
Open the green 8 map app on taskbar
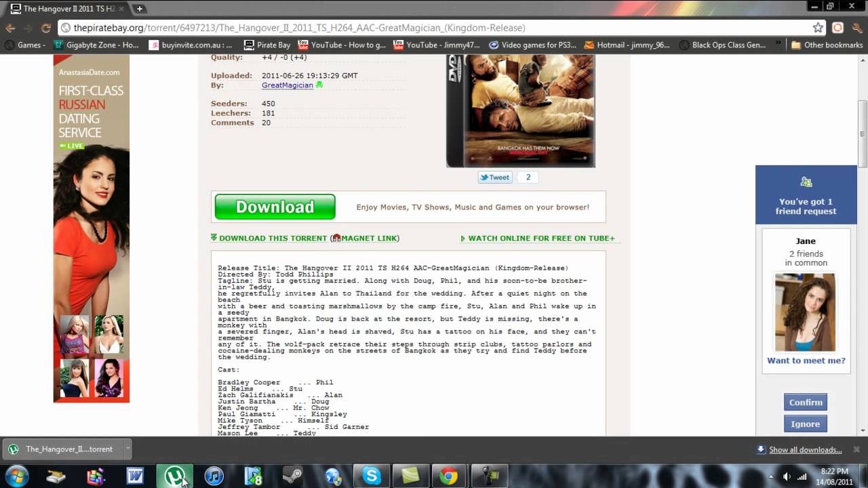(253, 476)
